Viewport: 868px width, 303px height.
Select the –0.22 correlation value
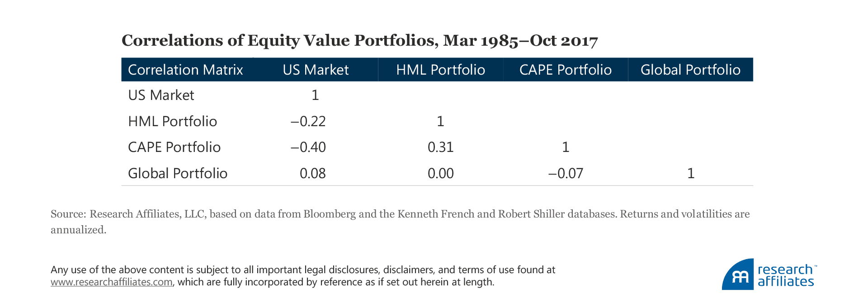click(x=308, y=121)
